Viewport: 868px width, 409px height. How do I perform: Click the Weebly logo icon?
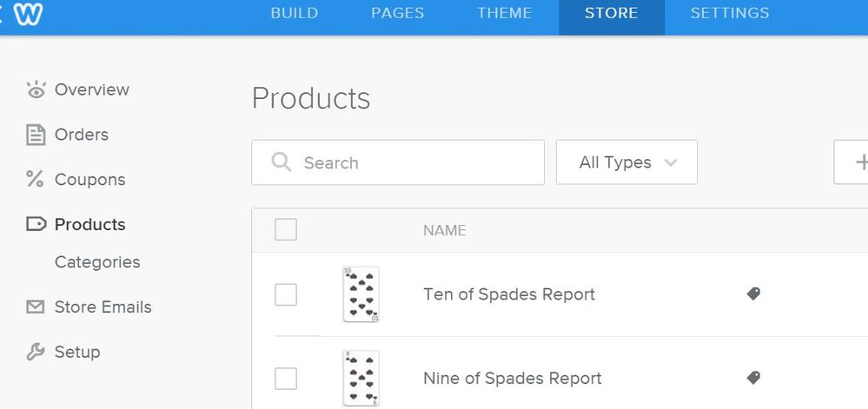(29, 14)
